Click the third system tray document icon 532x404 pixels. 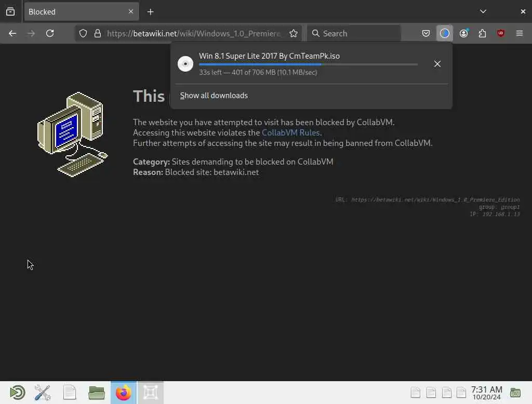446,393
